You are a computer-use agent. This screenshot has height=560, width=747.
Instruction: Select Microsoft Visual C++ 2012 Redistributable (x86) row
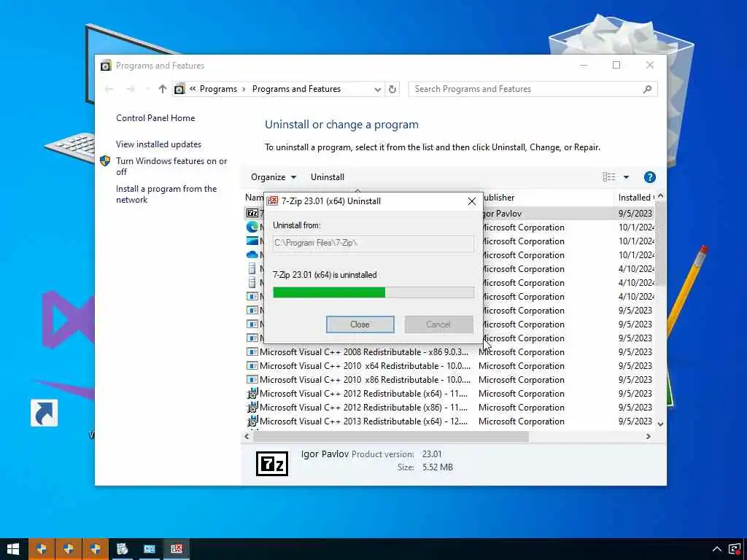point(363,408)
